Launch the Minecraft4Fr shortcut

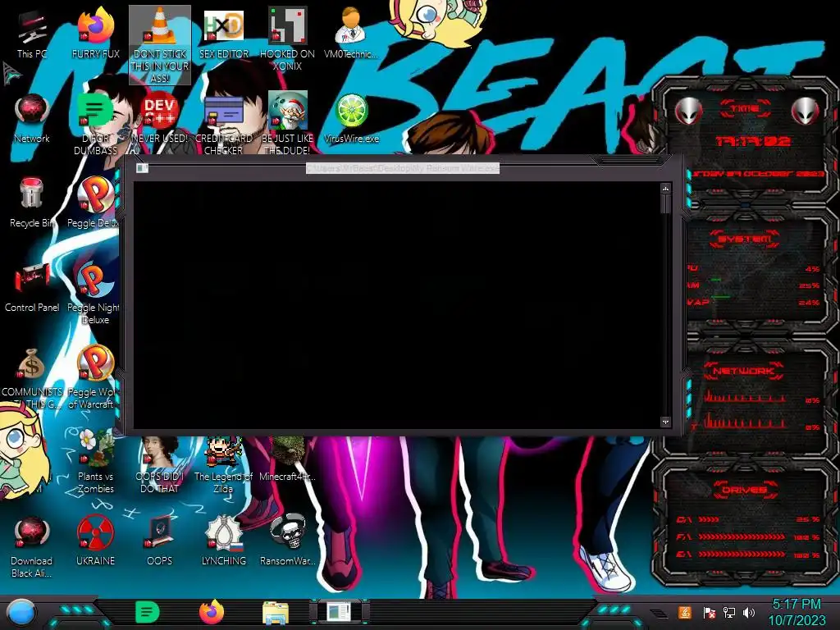point(287,459)
